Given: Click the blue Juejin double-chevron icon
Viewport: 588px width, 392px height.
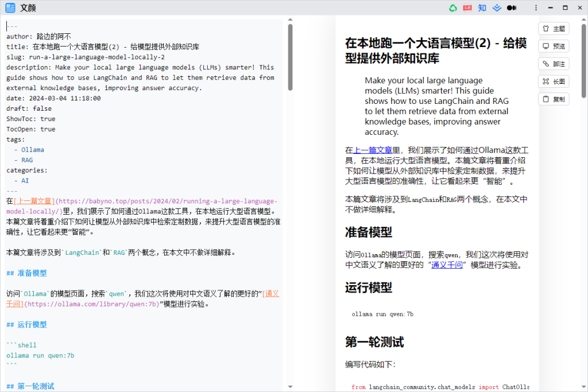Looking at the screenshot, I should (497, 8).
